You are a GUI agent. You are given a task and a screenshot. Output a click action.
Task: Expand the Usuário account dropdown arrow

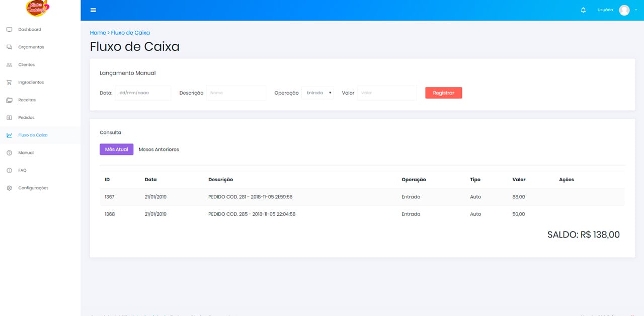tap(636, 10)
